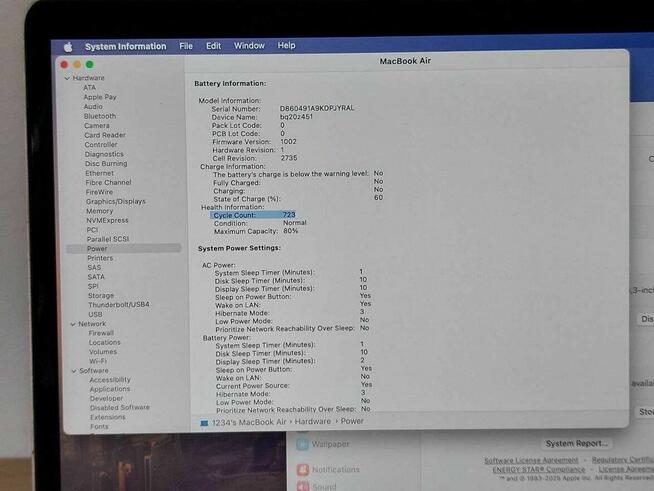This screenshot has width=654, height=491.
Task: Click the battery serial number value
Action: [317, 108]
